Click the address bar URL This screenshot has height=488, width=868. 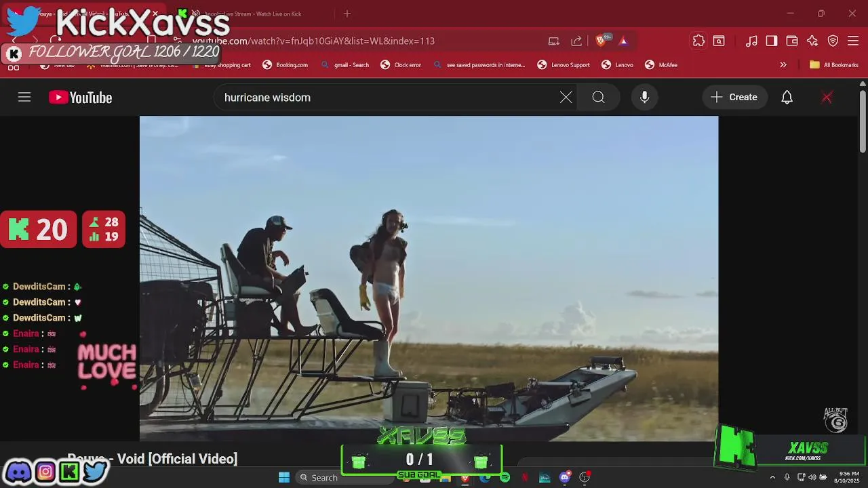(313, 41)
